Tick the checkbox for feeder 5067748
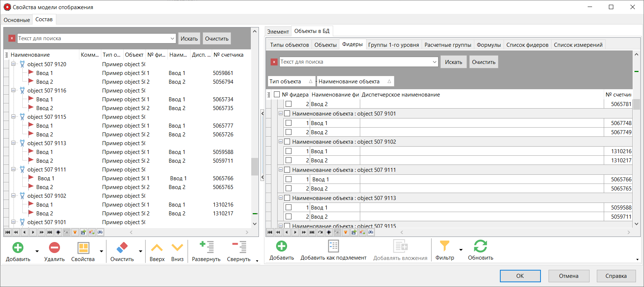 [x=289, y=123]
